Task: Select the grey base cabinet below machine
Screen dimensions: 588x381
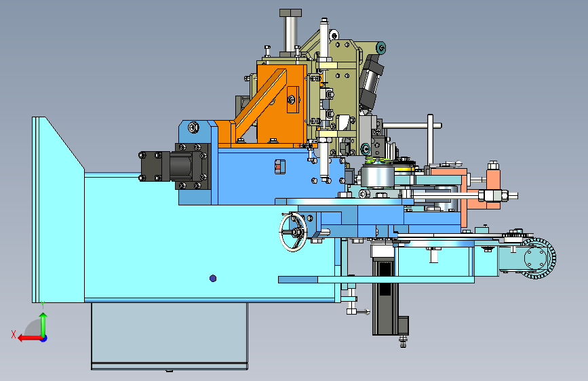Action: tap(169, 336)
